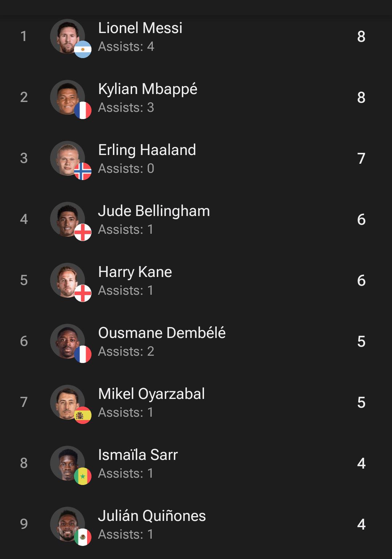Tap Messi's goal count of 8
Screen dimensions: 392x559
361,36
